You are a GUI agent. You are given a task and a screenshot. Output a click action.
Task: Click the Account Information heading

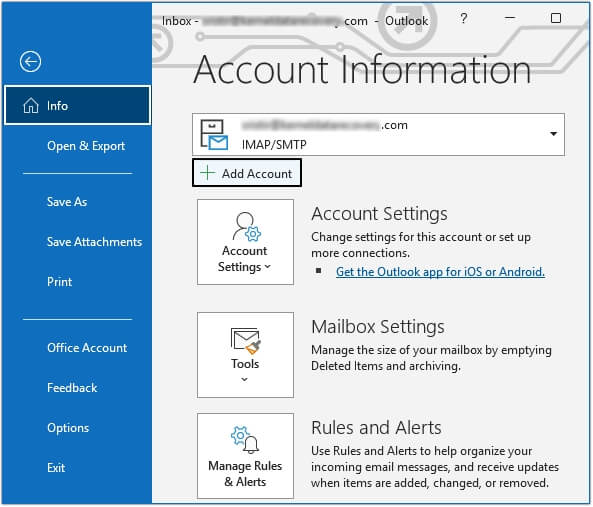[362, 70]
